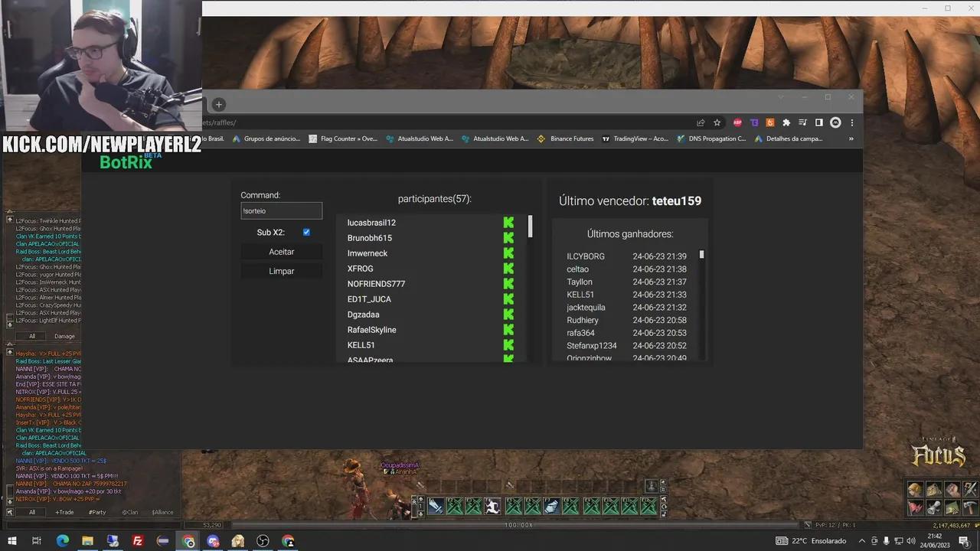Click the Adblock Plus extension icon
The width and height of the screenshot is (980, 551).
click(x=737, y=122)
